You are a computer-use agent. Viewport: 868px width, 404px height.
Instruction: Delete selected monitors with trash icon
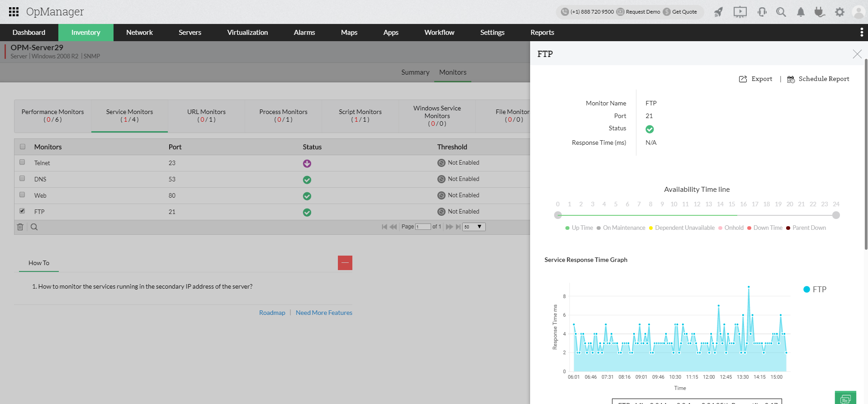pyautogui.click(x=20, y=227)
